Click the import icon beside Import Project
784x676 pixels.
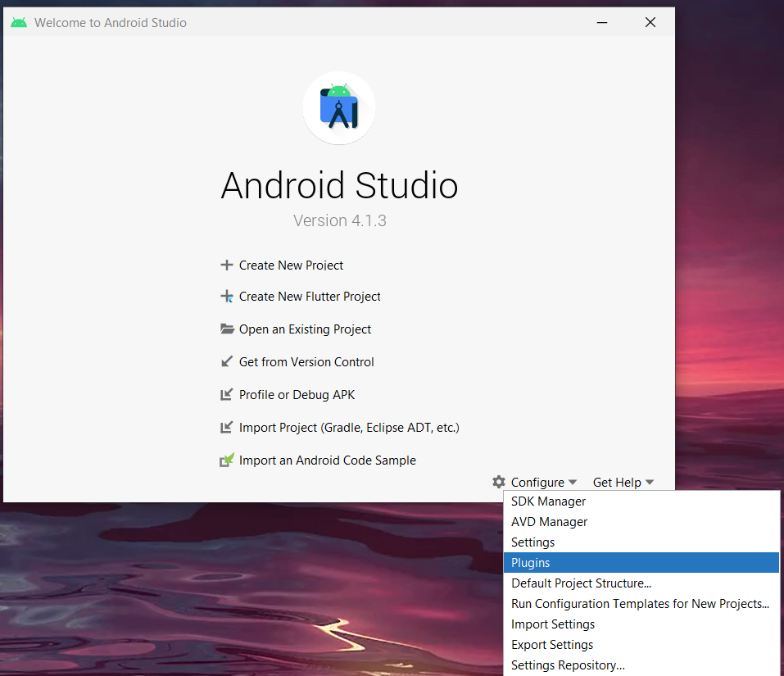[x=226, y=428]
